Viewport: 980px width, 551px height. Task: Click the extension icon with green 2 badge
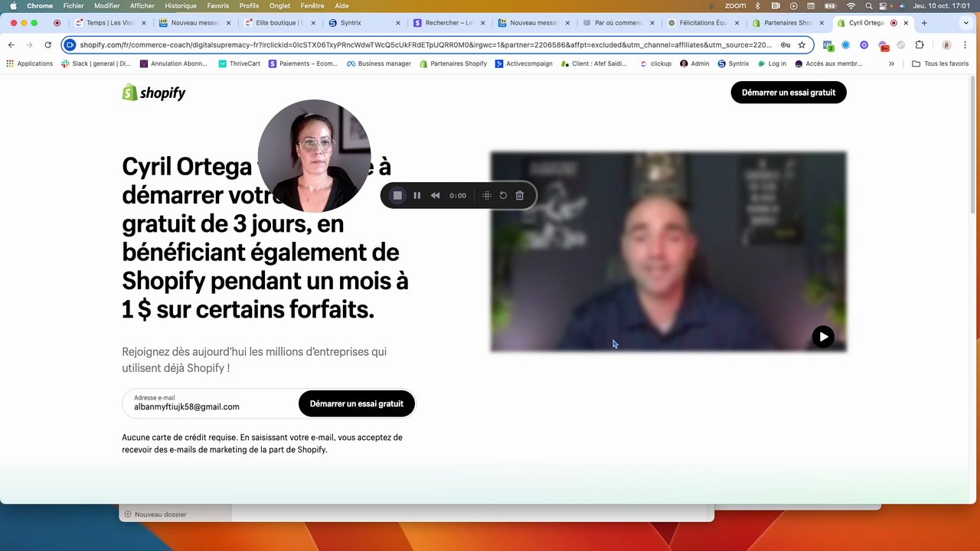828,45
